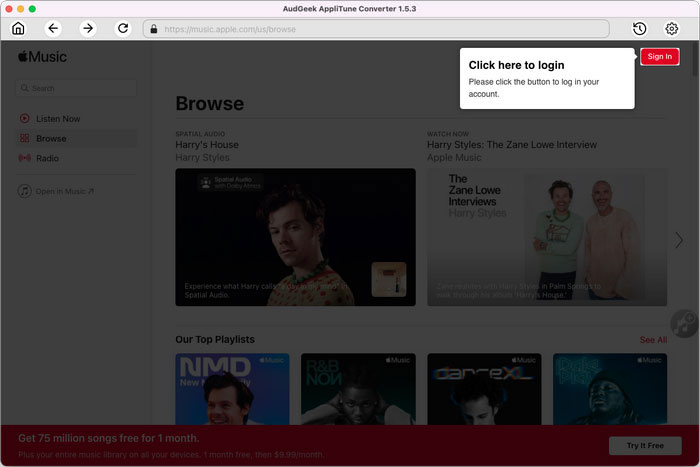Viewport: 700px width, 467px height.
Task: Focus the Search field in sidebar
Action: (x=76, y=88)
